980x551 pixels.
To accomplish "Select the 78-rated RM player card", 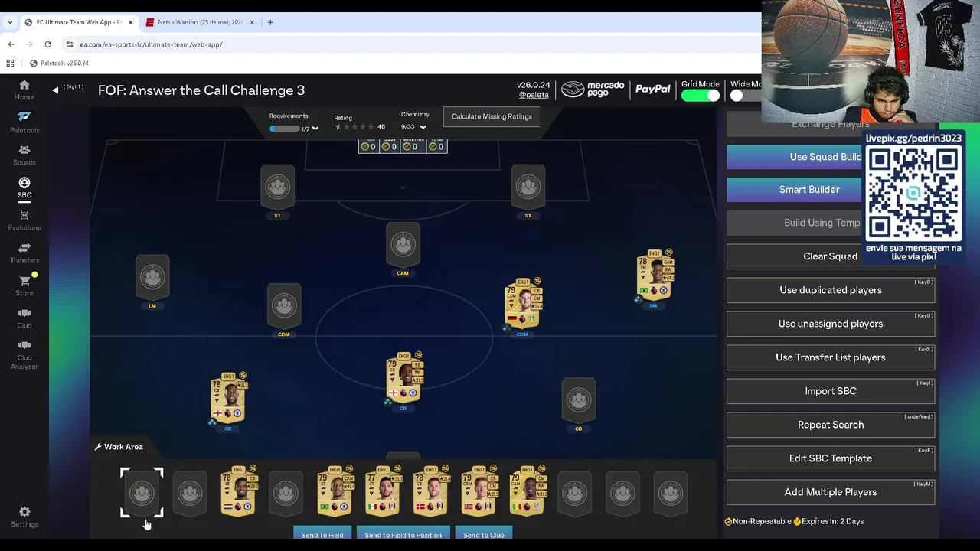I will click(655, 275).
